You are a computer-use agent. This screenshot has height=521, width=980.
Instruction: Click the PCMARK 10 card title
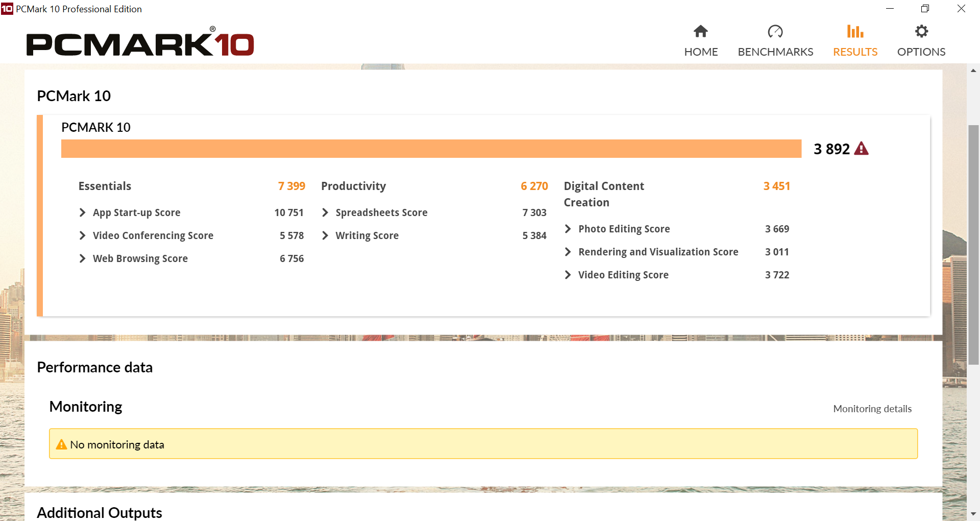(x=96, y=127)
